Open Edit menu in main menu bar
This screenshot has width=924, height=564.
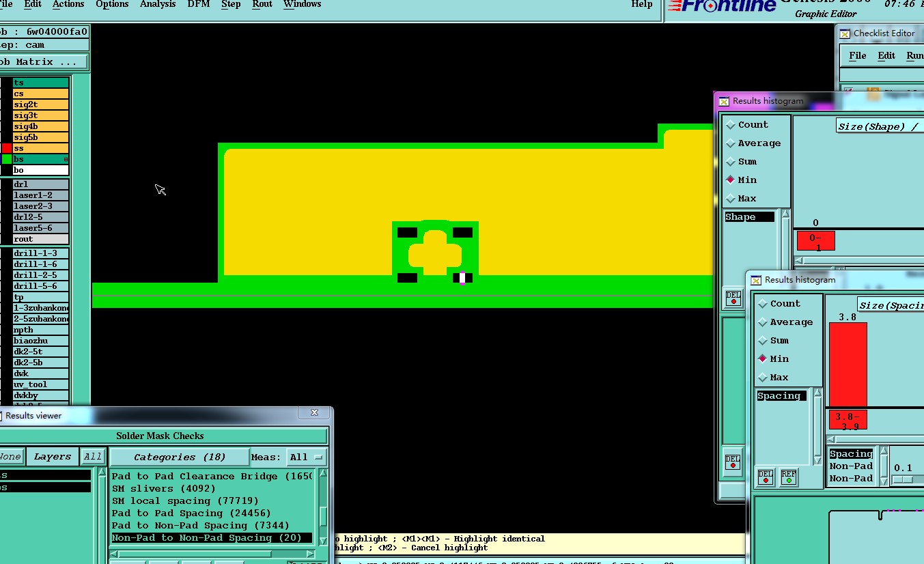tap(33, 4)
